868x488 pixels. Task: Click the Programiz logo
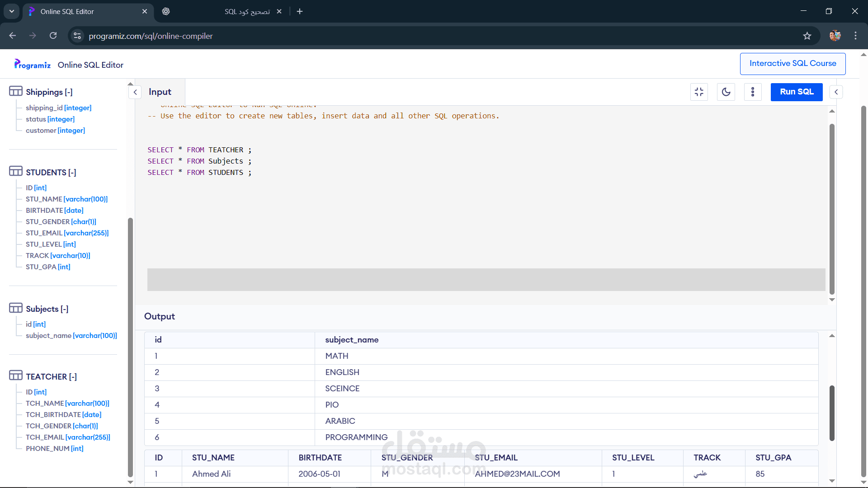32,65
